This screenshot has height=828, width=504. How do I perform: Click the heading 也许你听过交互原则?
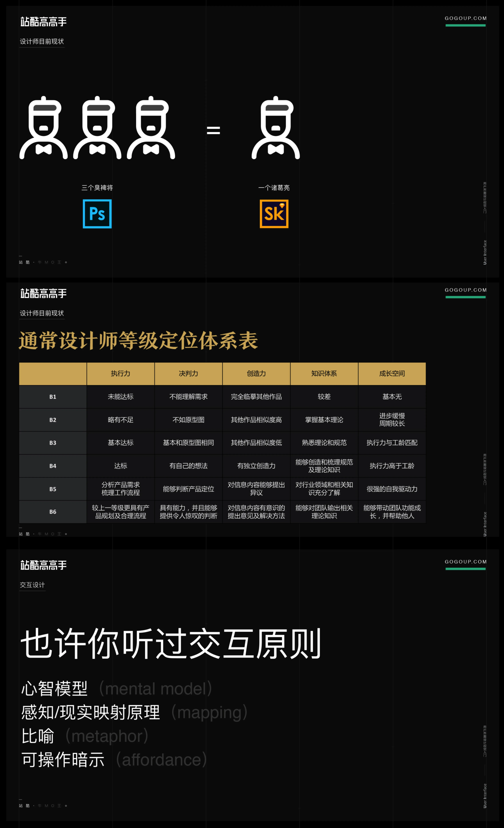pyautogui.click(x=171, y=644)
